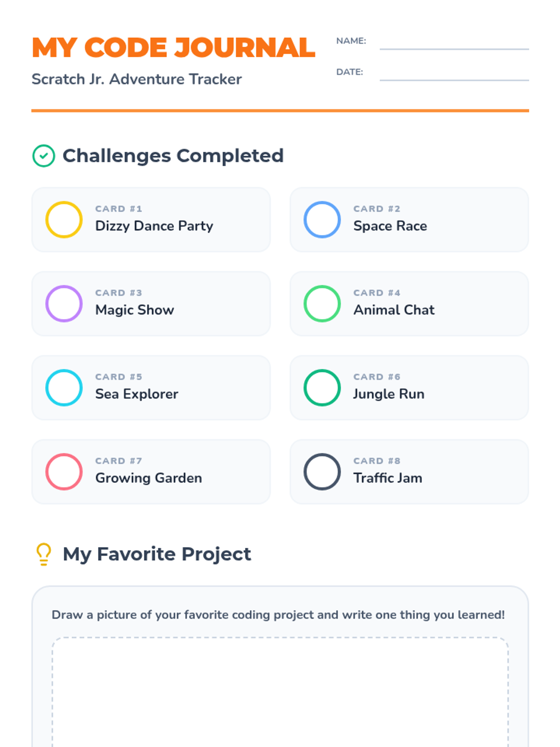560x747 pixels.
Task: Click the dashed drawing area box
Action: [280, 691]
